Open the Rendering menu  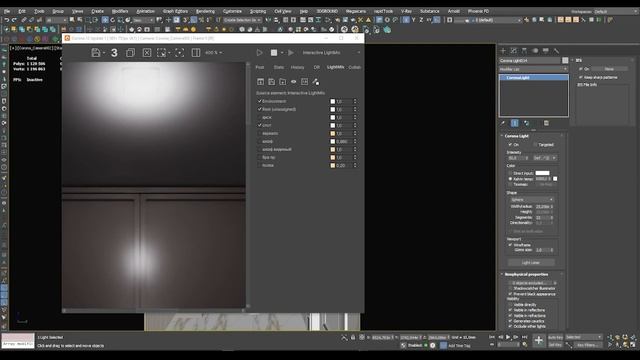click(205, 11)
